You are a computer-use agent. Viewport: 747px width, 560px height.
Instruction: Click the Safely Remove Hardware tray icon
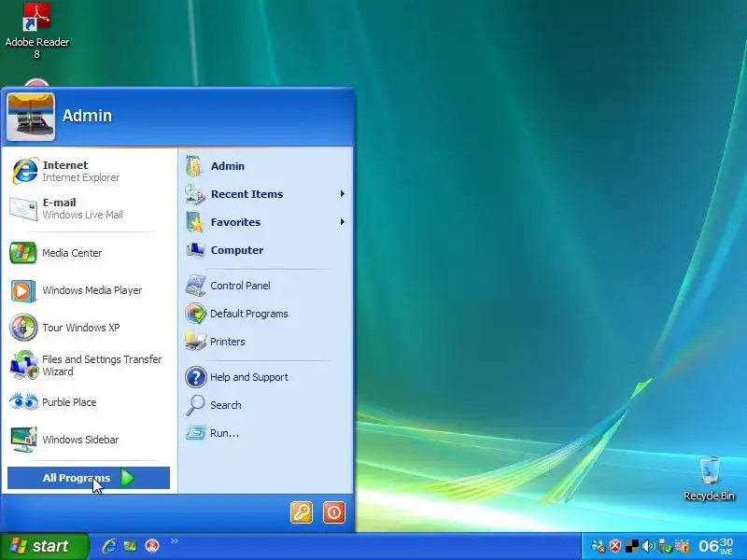(x=665, y=546)
